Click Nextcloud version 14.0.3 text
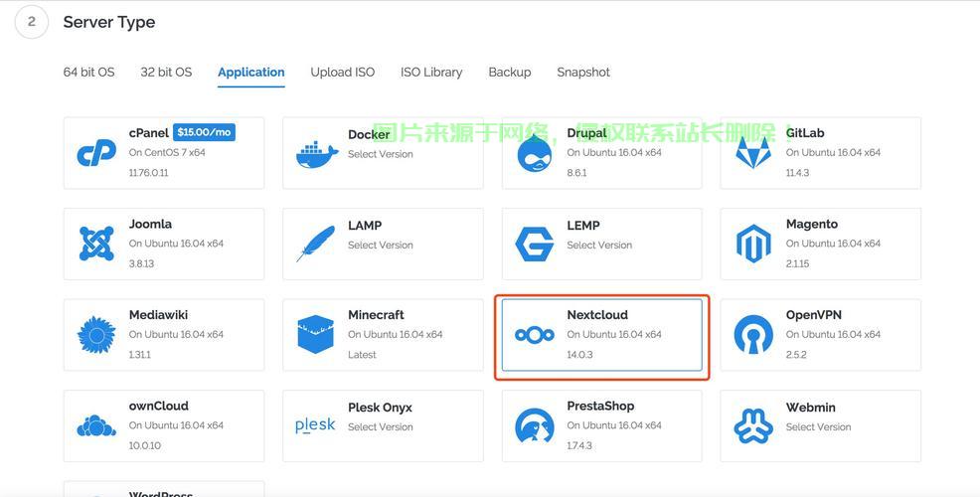The image size is (980, 497). [580, 355]
